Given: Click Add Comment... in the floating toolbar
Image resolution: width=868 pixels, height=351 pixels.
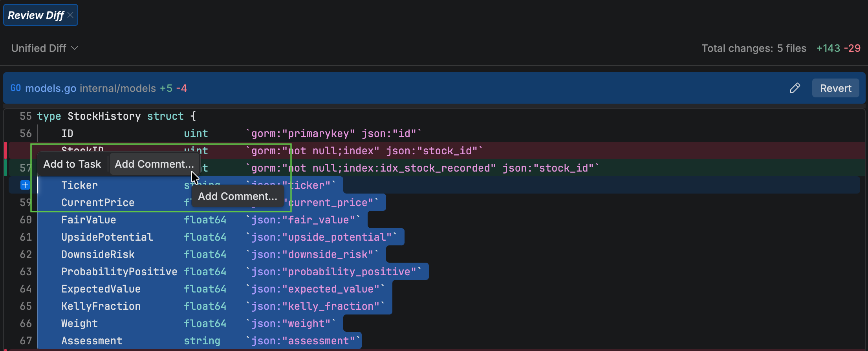Looking at the screenshot, I should click(x=154, y=164).
